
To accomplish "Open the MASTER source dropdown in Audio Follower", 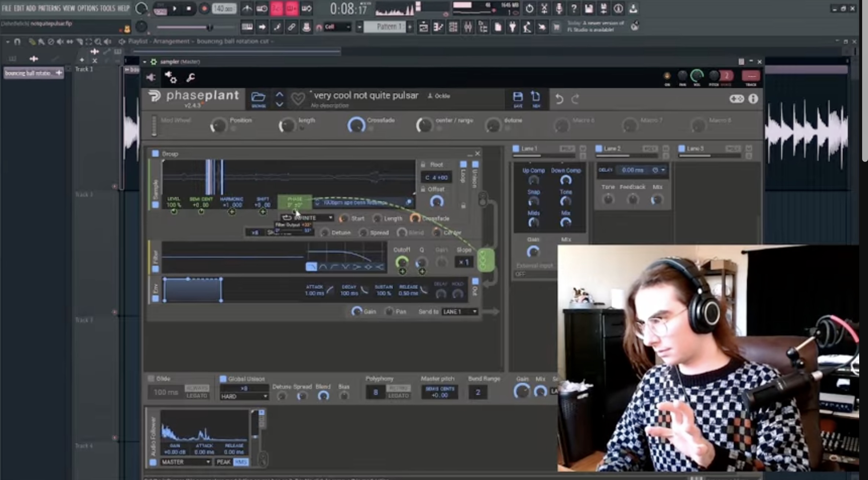I will (x=186, y=462).
